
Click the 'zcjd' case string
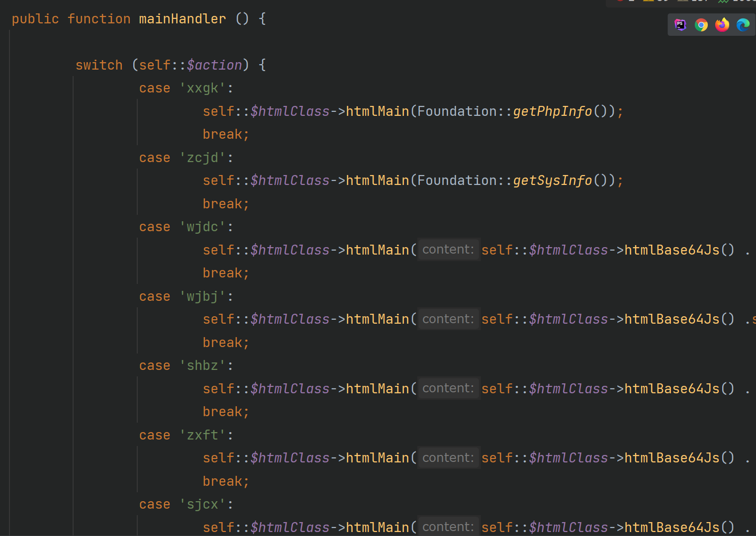click(x=202, y=158)
